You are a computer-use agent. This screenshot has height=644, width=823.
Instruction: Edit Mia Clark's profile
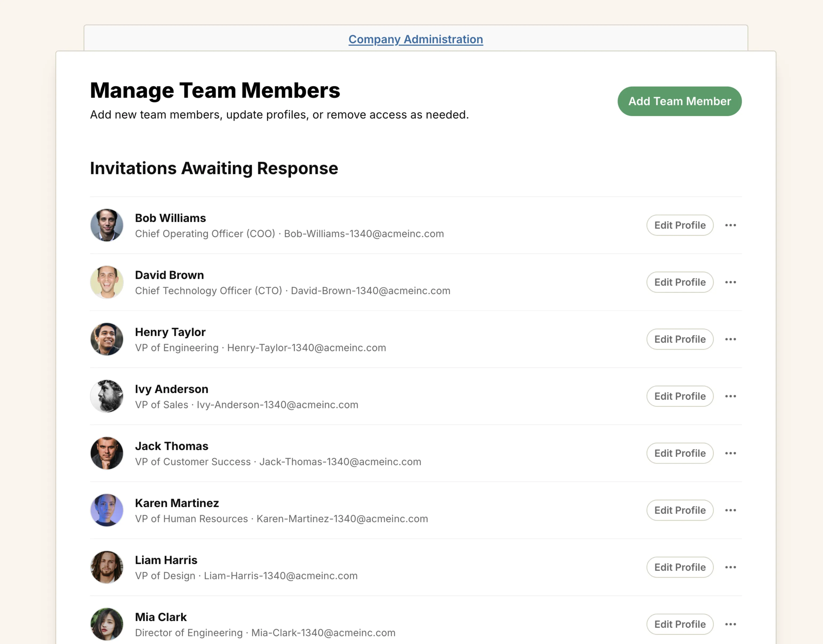pos(680,624)
